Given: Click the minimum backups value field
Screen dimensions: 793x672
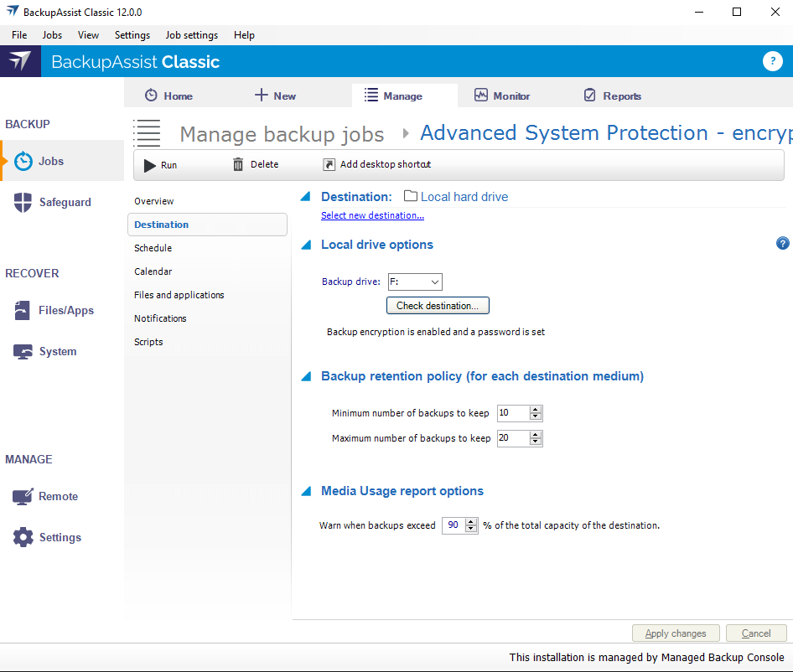Looking at the screenshot, I should [513, 413].
